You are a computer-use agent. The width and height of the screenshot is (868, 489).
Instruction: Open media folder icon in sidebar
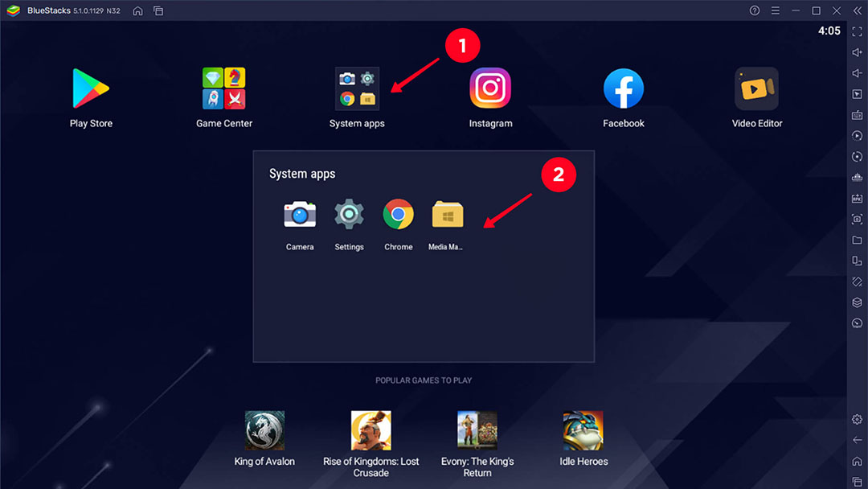click(x=857, y=240)
